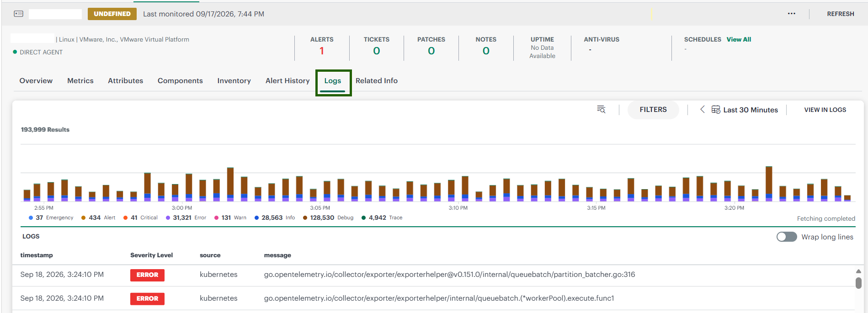The width and height of the screenshot is (868, 313).
Task: Click the device type icon in header
Action: click(x=19, y=14)
